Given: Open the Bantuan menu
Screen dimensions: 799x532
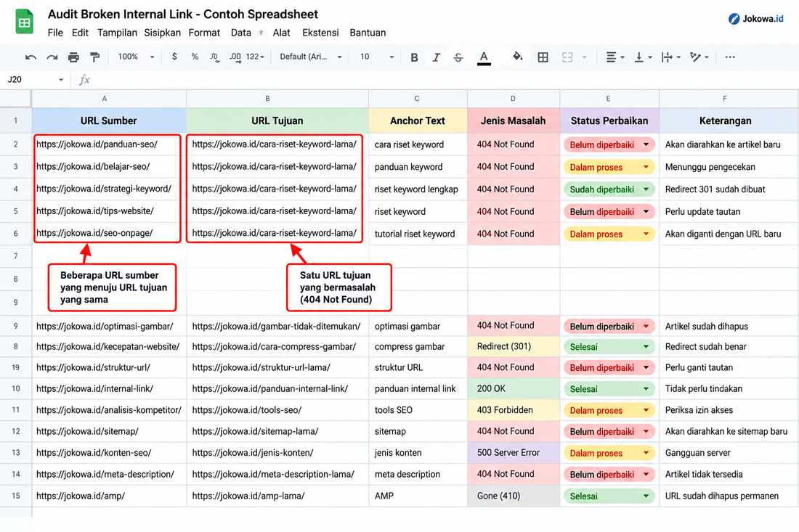Looking at the screenshot, I should point(368,33).
